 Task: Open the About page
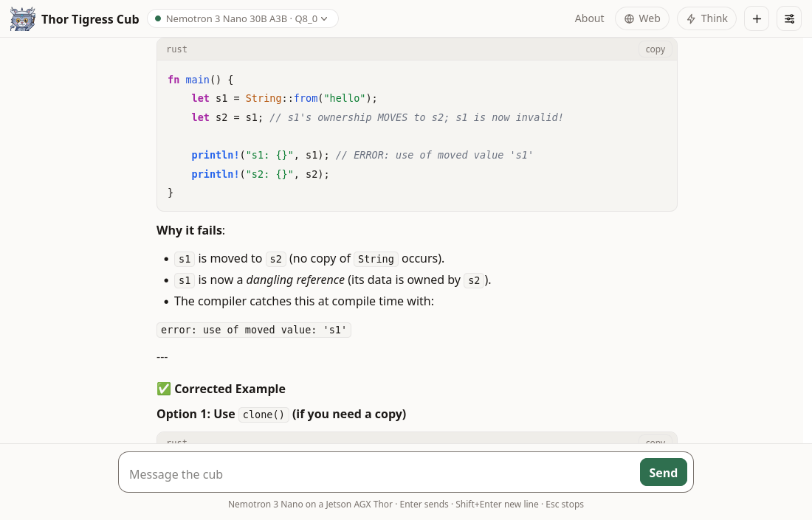pos(589,18)
